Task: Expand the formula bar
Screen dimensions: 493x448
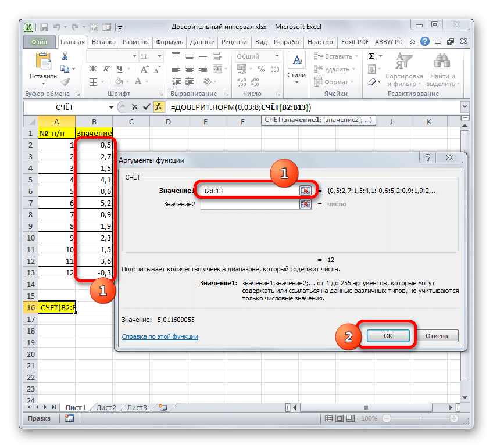Action: pyautogui.click(x=465, y=107)
